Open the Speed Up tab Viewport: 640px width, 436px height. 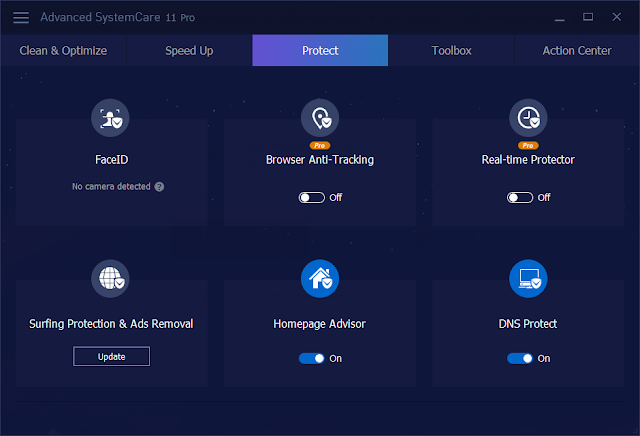pos(189,50)
